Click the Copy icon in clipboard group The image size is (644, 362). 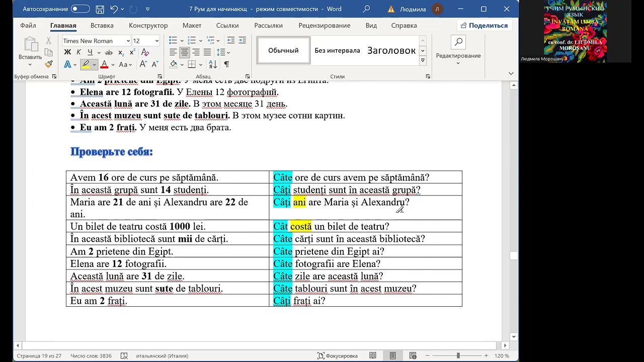pos(49,52)
